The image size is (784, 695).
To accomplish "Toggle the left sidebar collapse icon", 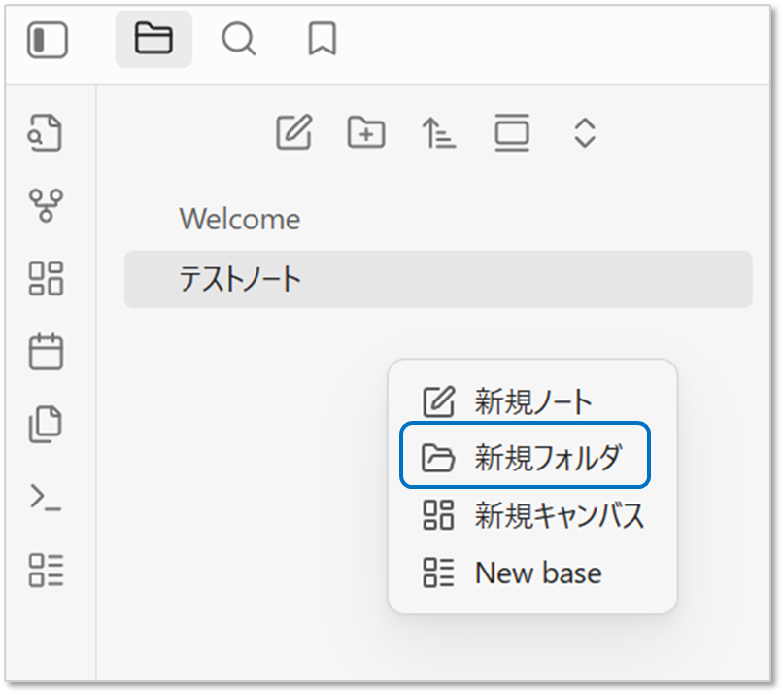I will tap(47, 41).
